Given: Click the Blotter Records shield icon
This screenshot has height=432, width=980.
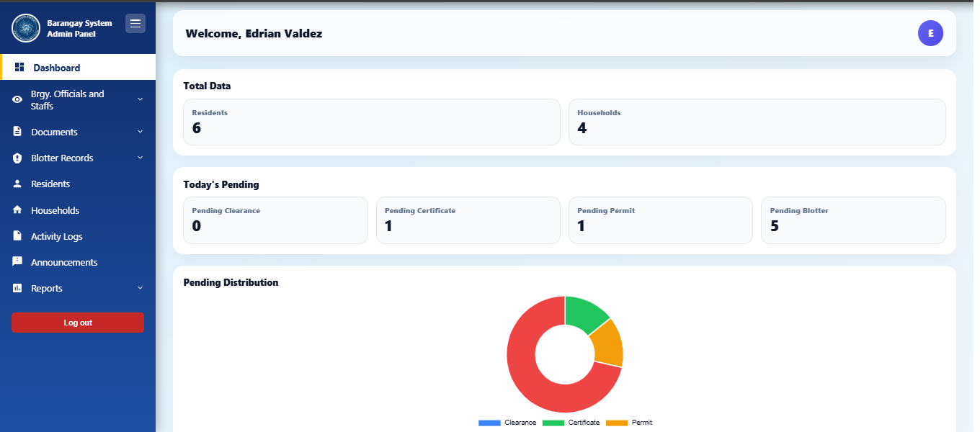Looking at the screenshot, I should pyautogui.click(x=17, y=158).
